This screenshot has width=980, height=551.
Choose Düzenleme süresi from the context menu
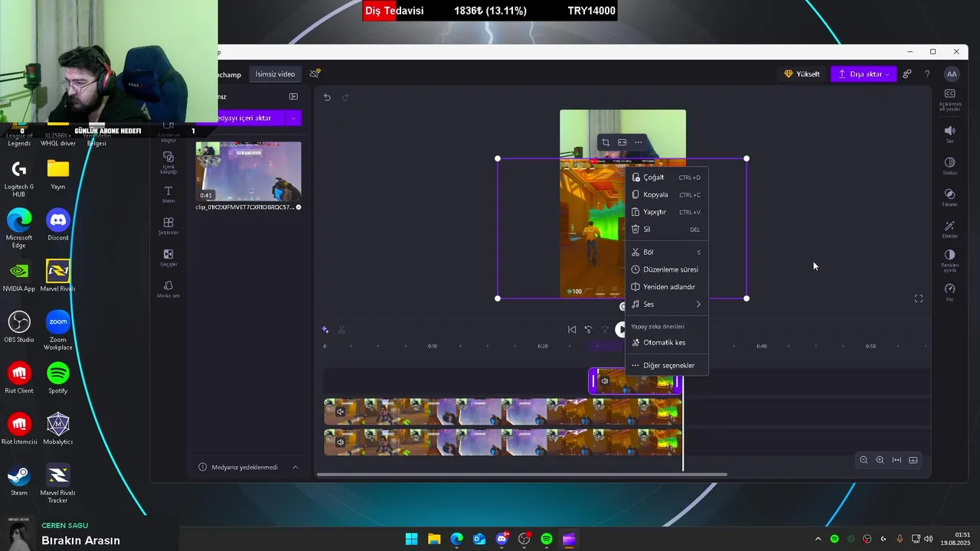(666, 269)
